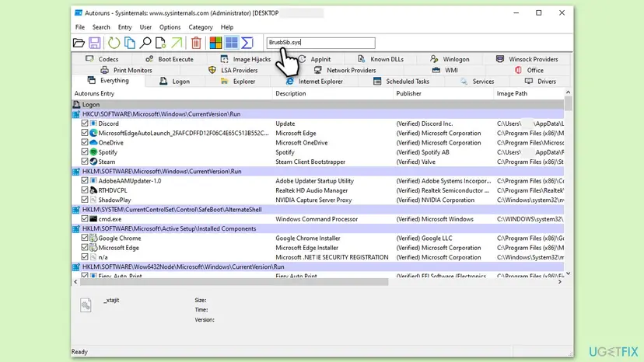Click the OneDrive cloud entry icon
Image resolution: width=644 pixels, height=362 pixels.
click(x=93, y=142)
